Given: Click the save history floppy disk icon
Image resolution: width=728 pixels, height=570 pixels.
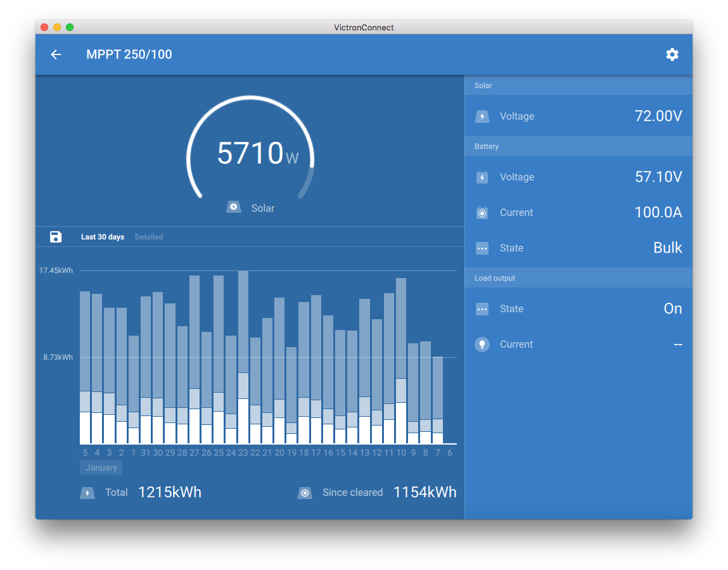Looking at the screenshot, I should click(x=56, y=237).
